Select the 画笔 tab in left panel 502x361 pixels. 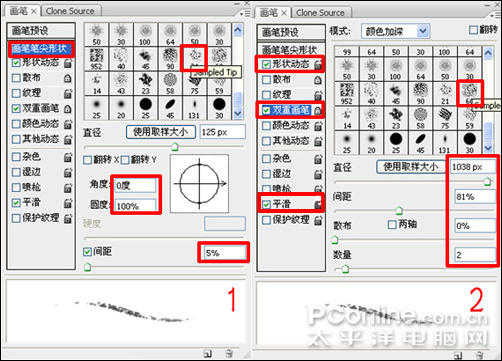click(23, 11)
